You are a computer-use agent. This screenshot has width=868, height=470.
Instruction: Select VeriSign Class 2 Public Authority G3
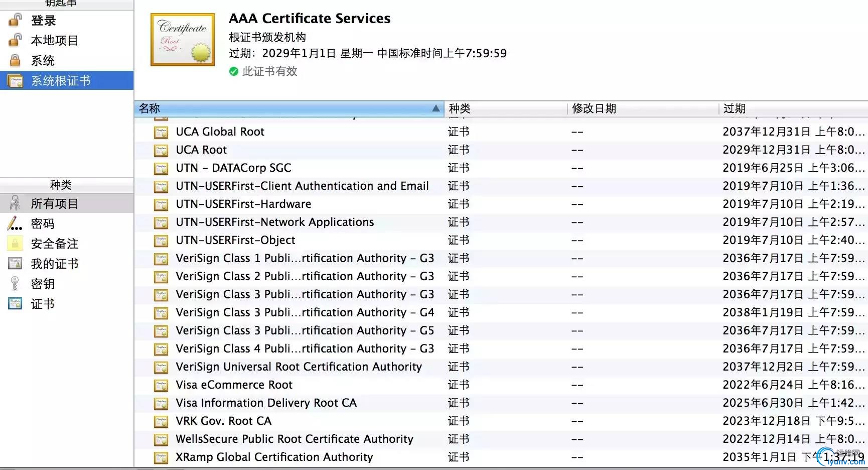click(x=501, y=277)
